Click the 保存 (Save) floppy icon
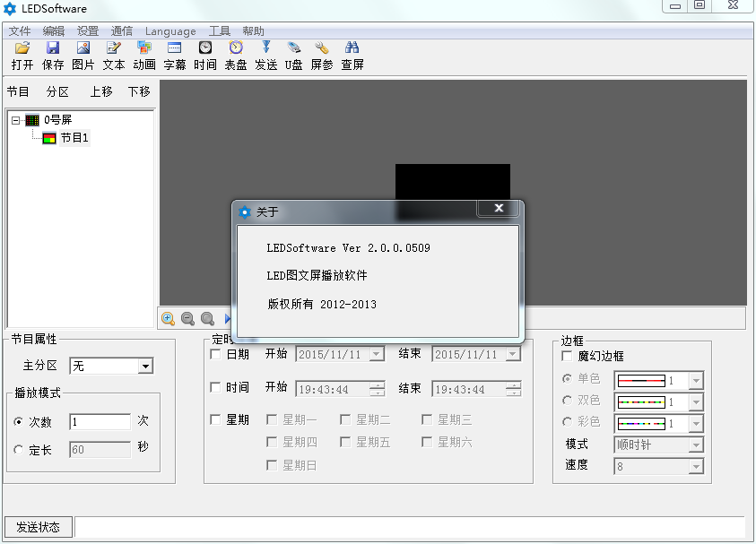 [x=53, y=47]
